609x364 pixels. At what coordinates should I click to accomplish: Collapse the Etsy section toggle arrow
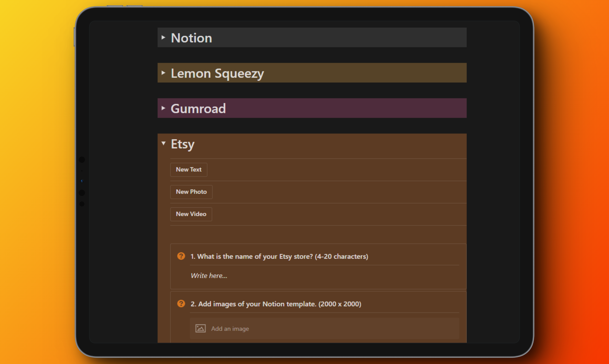(x=164, y=143)
